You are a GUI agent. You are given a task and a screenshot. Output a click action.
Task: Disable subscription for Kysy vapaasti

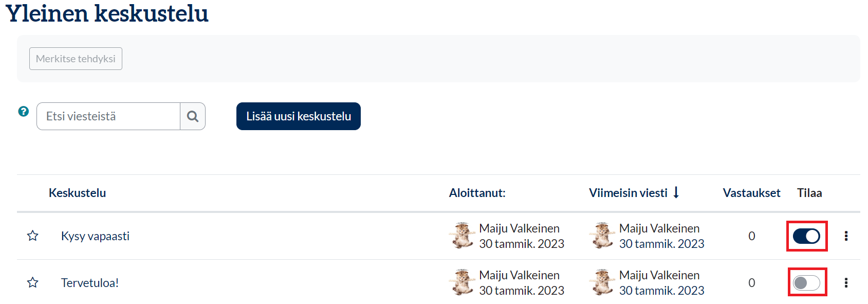point(806,236)
